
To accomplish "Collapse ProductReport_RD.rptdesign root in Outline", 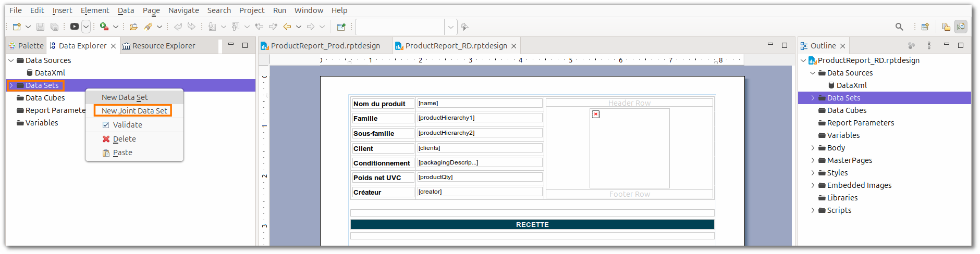I will coord(803,60).
